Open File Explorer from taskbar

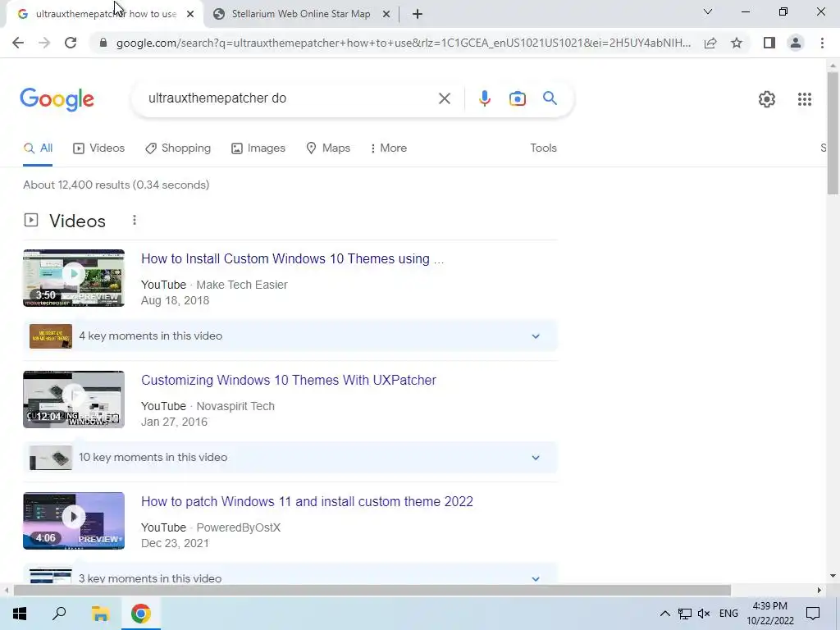click(x=100, y=614)
